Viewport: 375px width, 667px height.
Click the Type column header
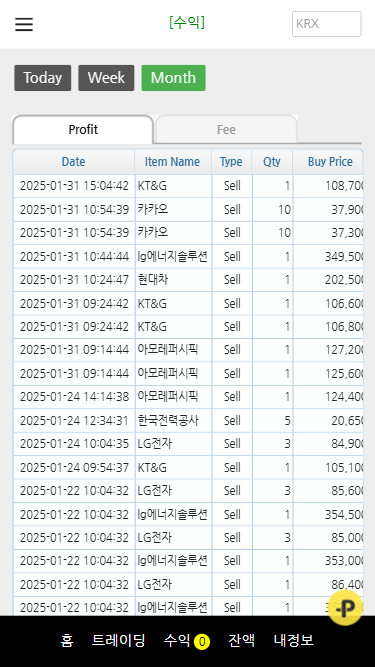coord(231,162)
